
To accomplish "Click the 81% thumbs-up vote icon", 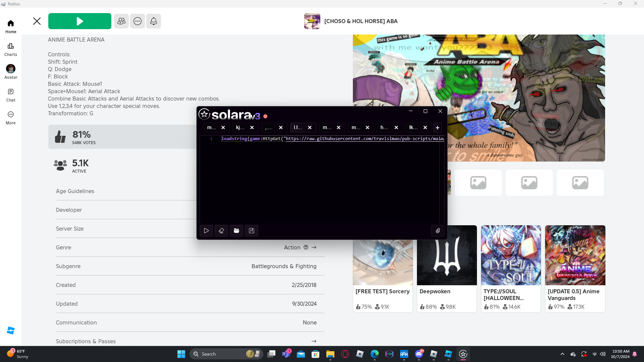I will tap(60, 137).
